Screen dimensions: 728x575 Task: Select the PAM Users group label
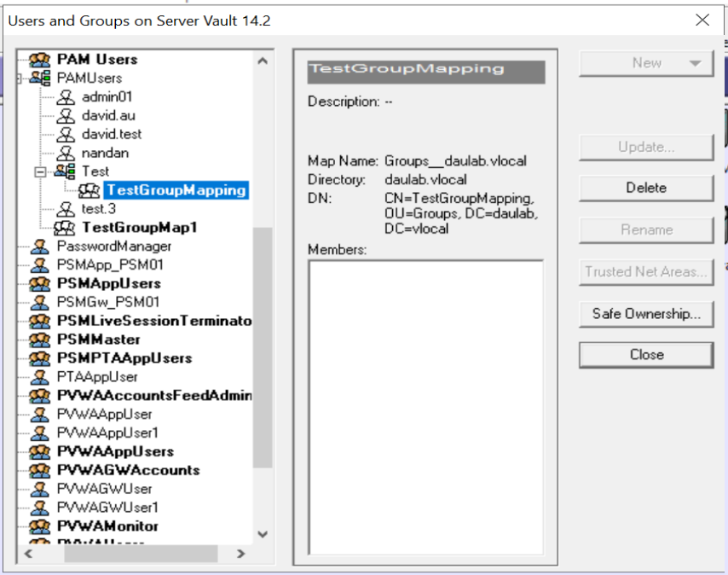pyautogui.click(x=97, y=60)
